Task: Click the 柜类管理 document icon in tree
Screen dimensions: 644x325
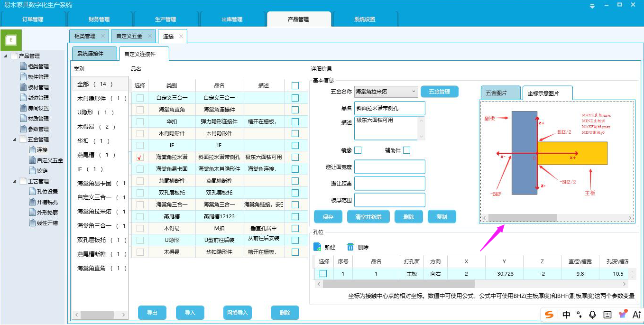Action: [x=24, y=66]
